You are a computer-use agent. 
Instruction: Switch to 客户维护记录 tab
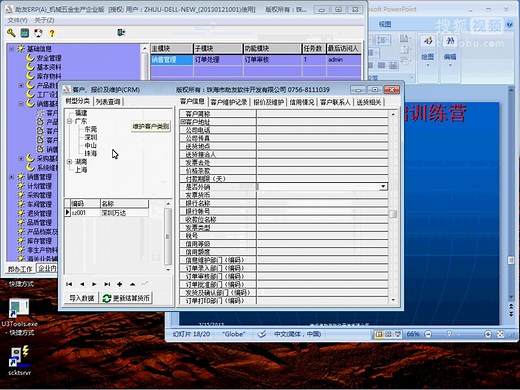229,102
